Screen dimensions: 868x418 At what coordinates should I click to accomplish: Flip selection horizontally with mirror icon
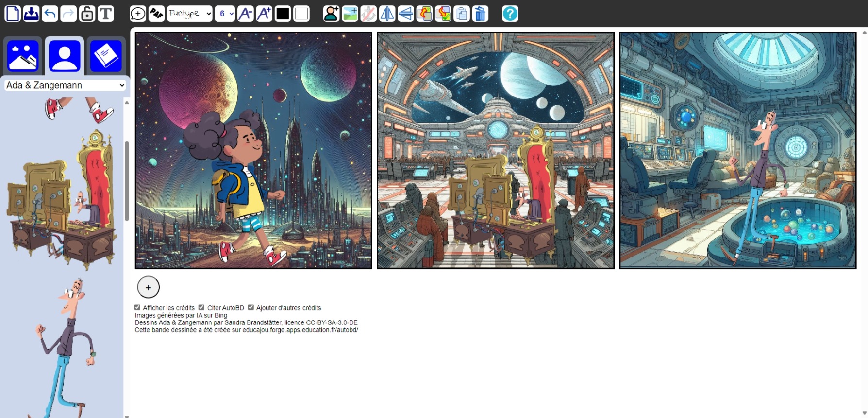[387, 14]
